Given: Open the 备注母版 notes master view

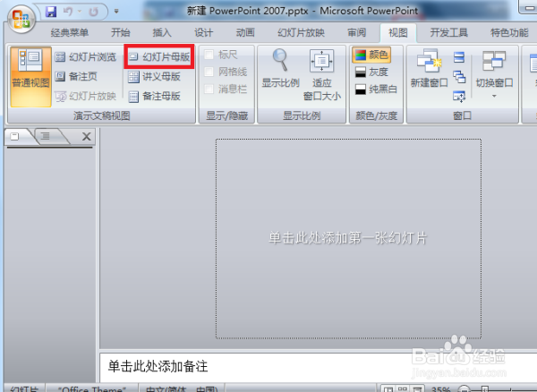Looking at the screenshot, I should click(x=155, y=96).
